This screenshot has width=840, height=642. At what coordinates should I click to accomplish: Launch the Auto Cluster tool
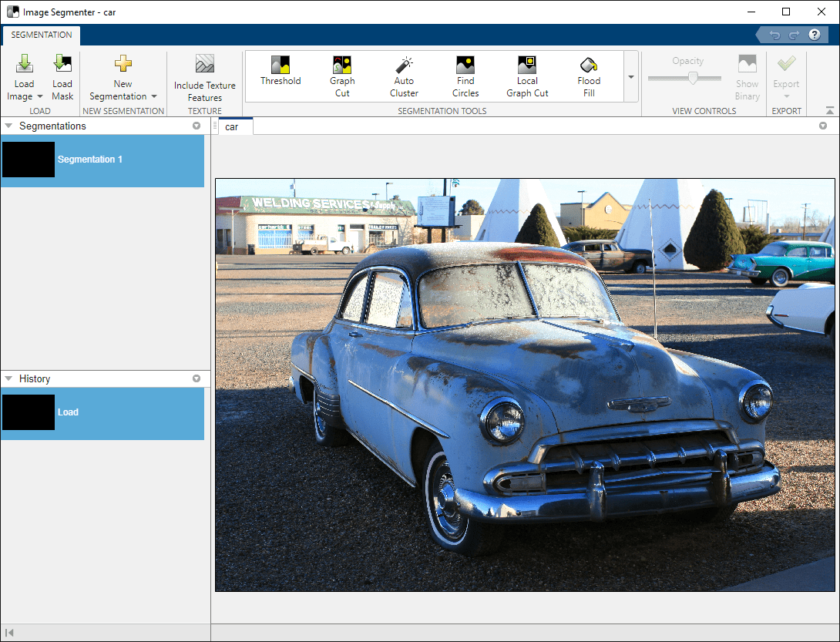404,76
